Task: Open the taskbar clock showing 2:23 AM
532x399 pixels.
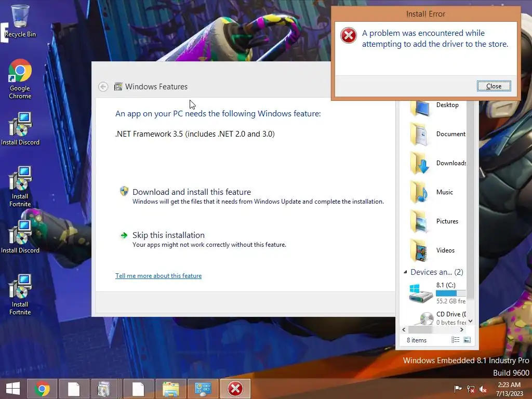Action: point(509,389)
